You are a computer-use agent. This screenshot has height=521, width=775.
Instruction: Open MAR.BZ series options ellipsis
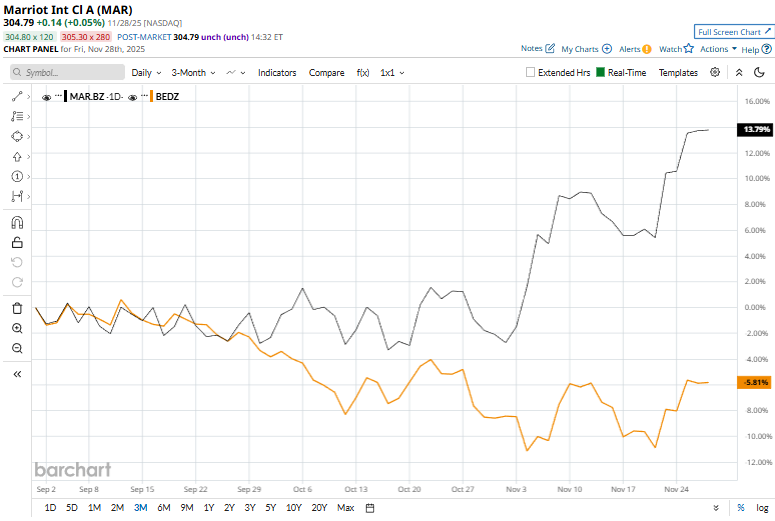[58, 95]
